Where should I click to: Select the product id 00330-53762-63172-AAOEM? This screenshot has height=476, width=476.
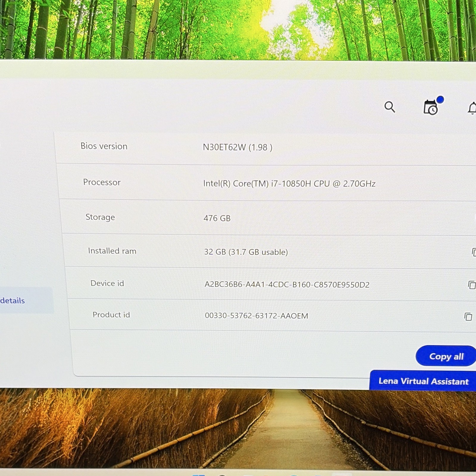(256, 316)
